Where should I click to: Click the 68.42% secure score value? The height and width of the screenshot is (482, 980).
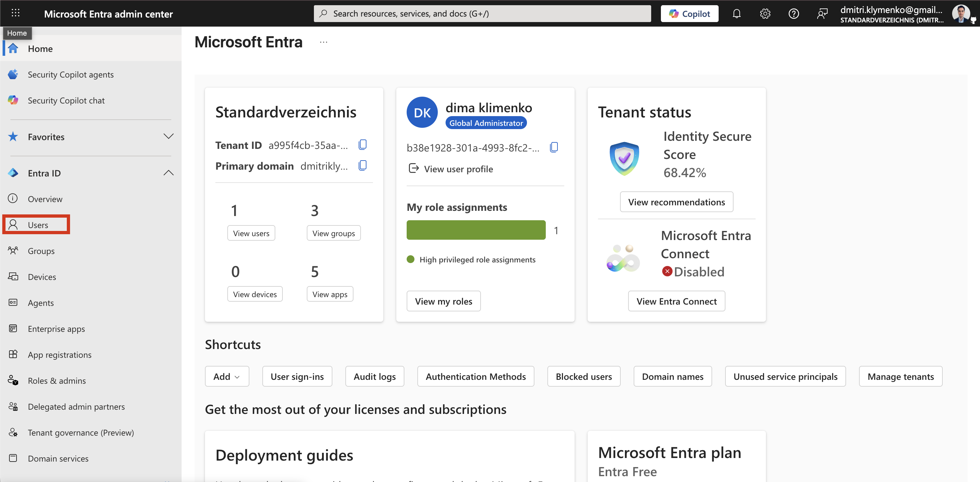coord(685,173)
